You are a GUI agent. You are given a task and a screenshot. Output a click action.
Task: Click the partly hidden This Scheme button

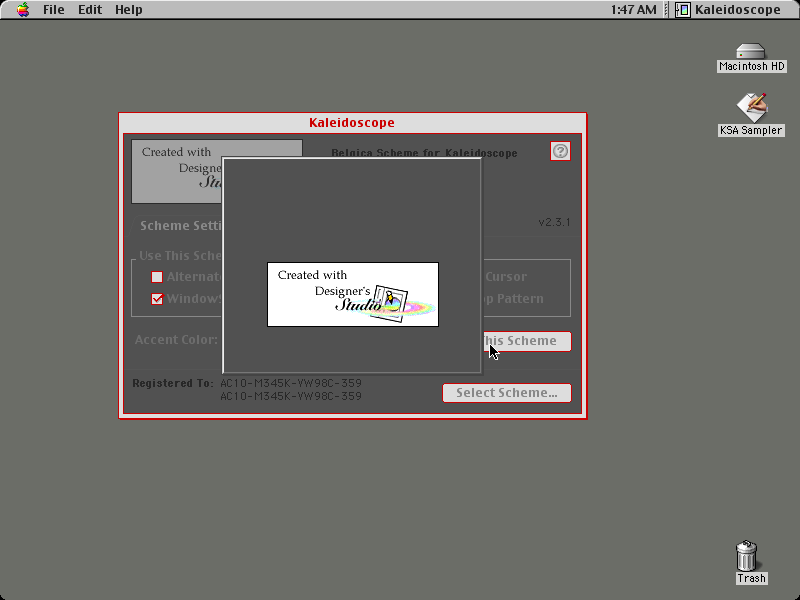(527, 341)
